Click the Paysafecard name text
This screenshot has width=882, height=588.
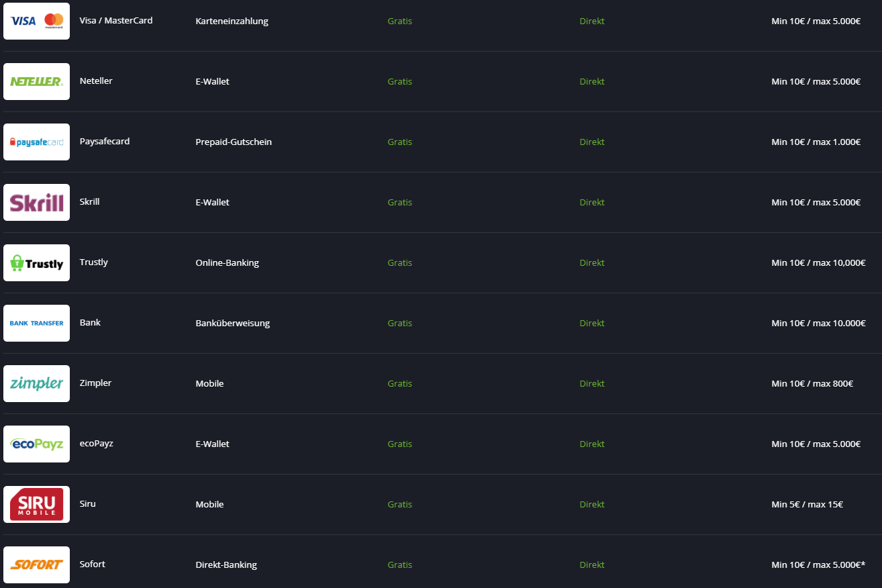[x=105, y=142]
